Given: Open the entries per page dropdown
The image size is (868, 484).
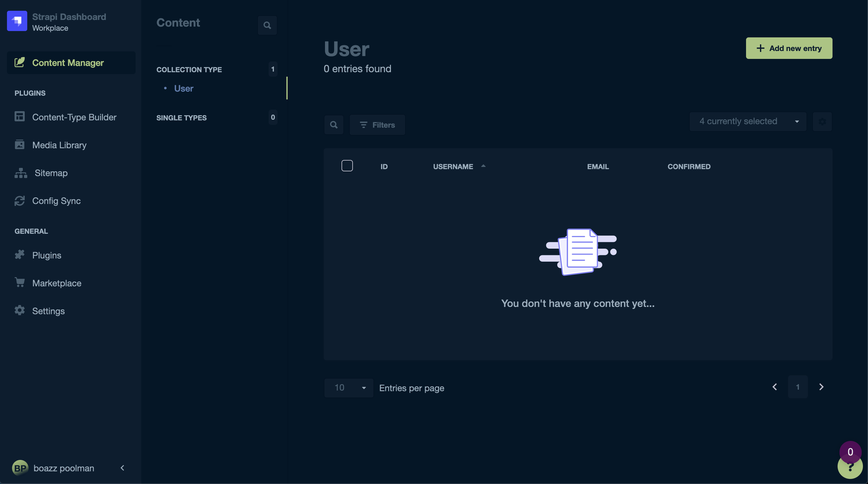Looking at the screenshot, I should [349, 388].
